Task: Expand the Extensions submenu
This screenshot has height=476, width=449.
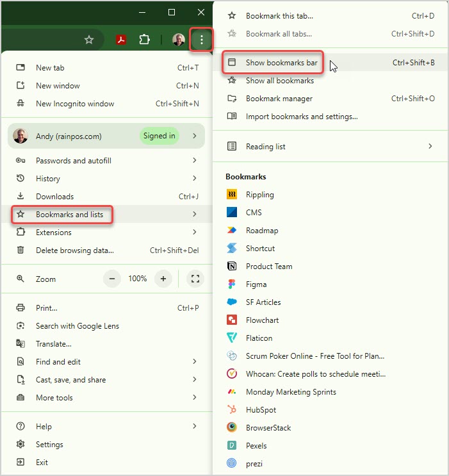Action: click(x=107, y=232)
